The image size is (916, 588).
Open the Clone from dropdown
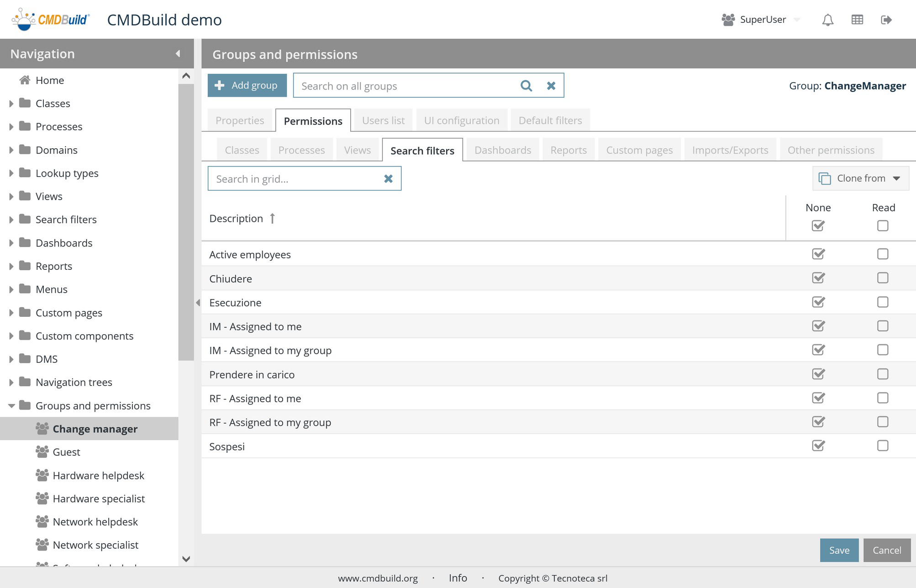click(x=860, y=178)
